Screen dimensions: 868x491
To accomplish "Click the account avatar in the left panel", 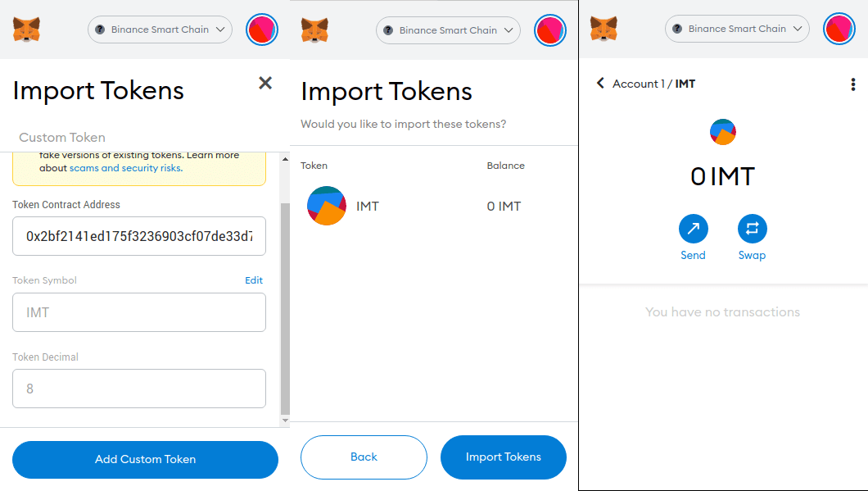I will tap(263, 30).
